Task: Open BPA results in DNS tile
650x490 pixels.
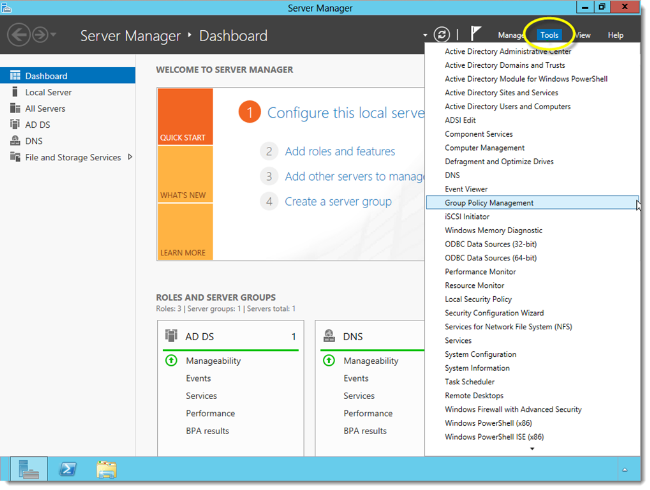Action: [365, 431]
